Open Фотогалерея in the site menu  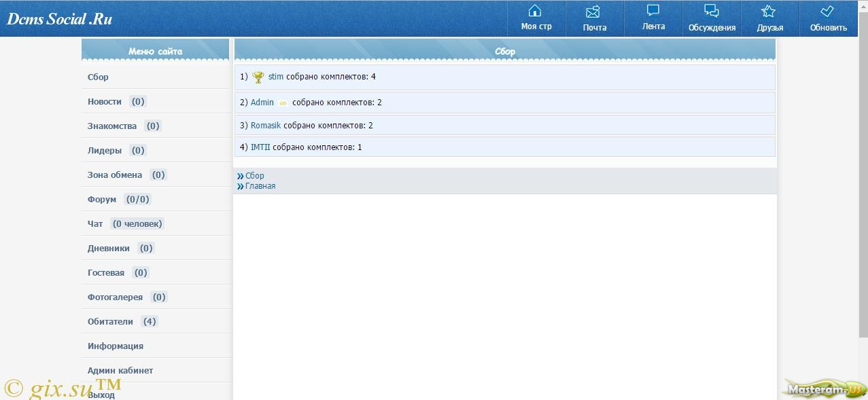(116, 297)
